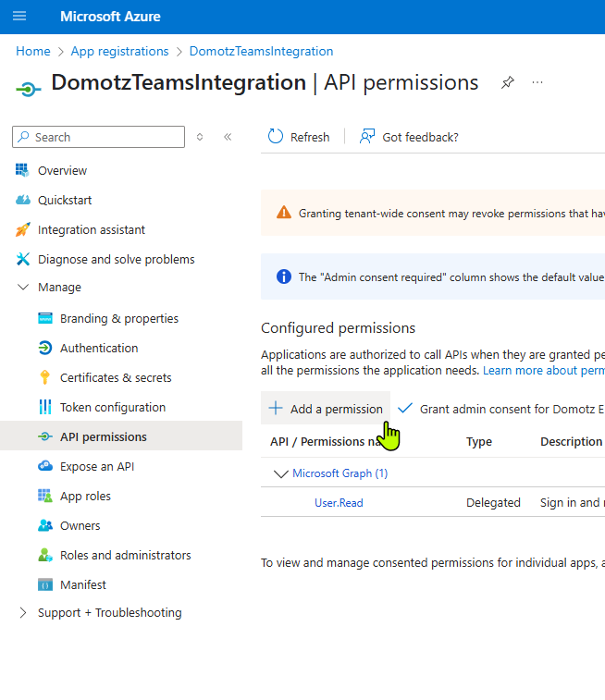The image size is (605, 700).
Task: Open the User.Read permission link
Action: coord(339,503)
